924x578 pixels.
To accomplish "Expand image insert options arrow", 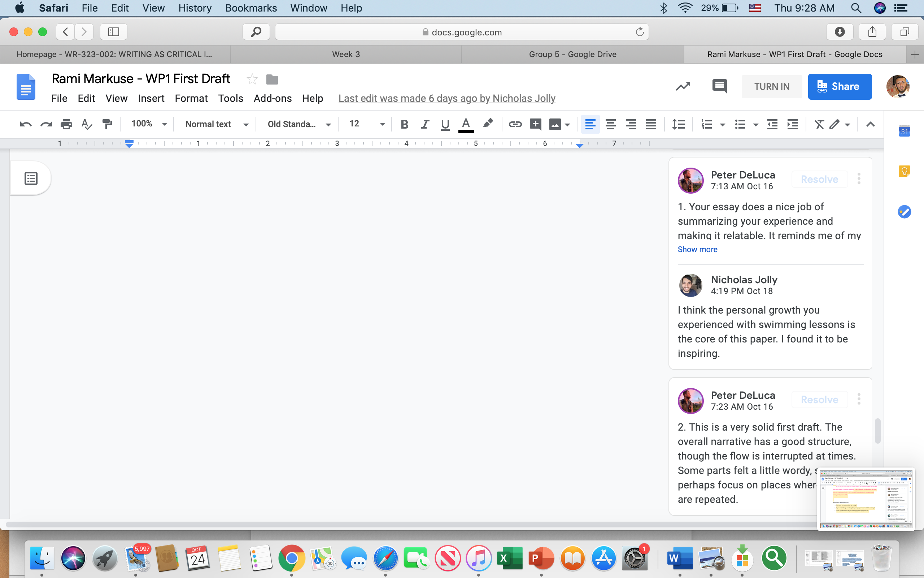I will tap(567, 125).
